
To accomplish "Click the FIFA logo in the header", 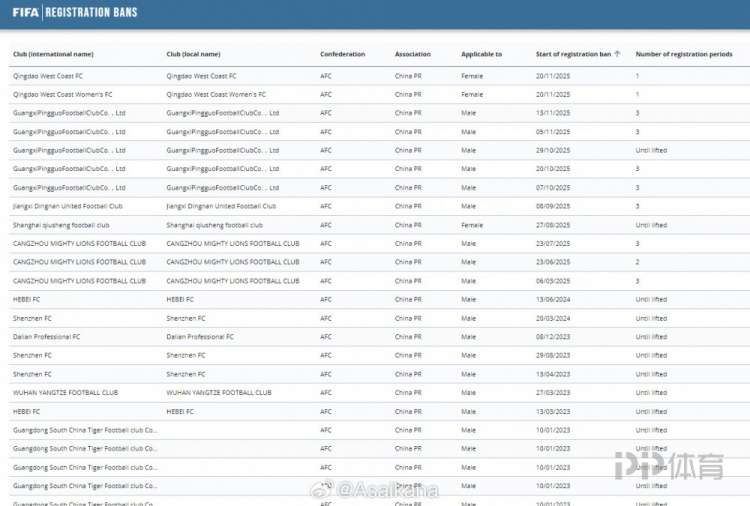I will [x=26, y=12].
